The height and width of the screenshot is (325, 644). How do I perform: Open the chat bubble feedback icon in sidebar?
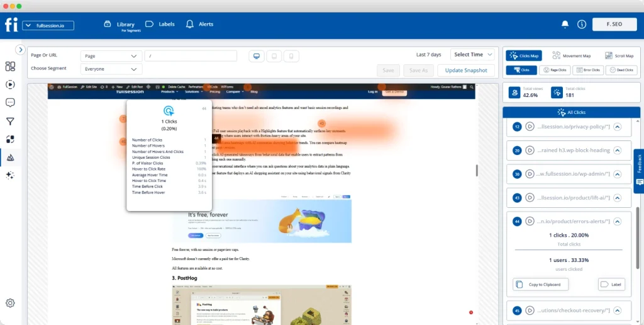10,103
